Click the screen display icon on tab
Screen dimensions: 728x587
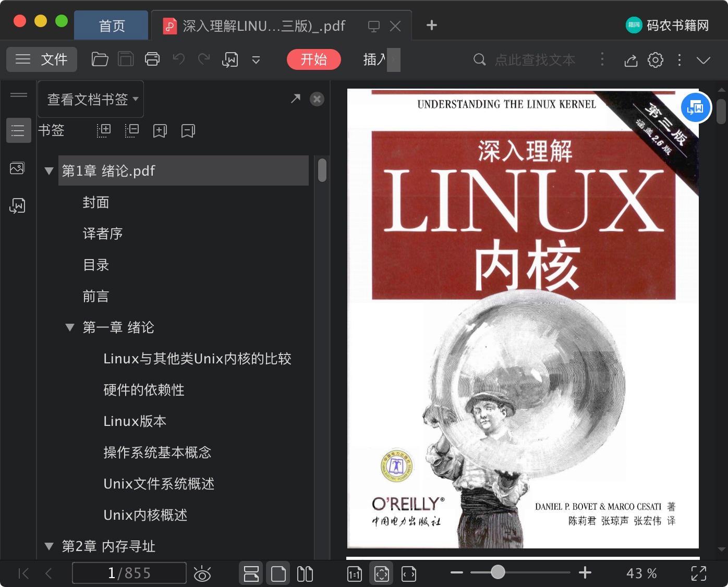click(x=373, y=26)
